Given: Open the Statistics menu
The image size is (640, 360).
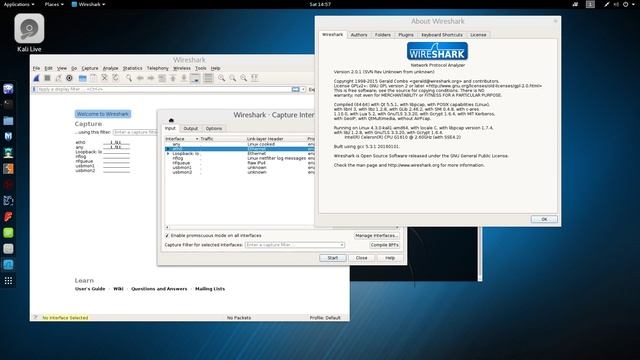Looking at the screenshot, I should coord(132,68).
